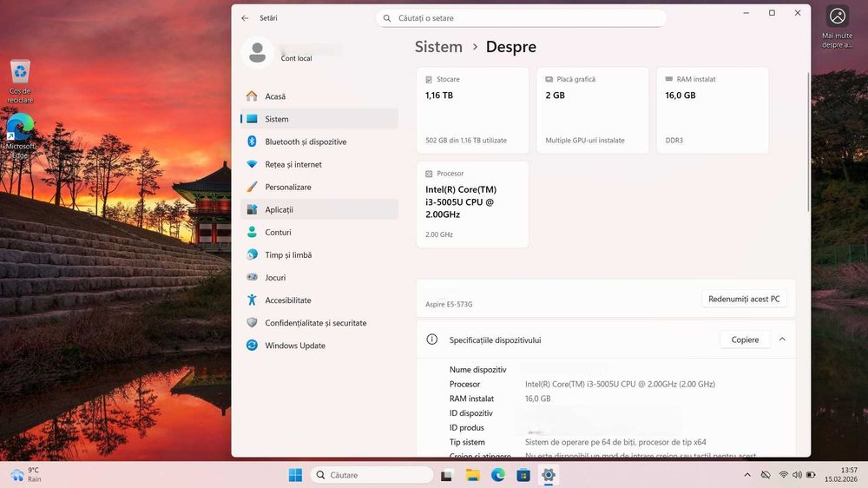Click Sistem de operare pe 64 de biți text

click(615, 441)
